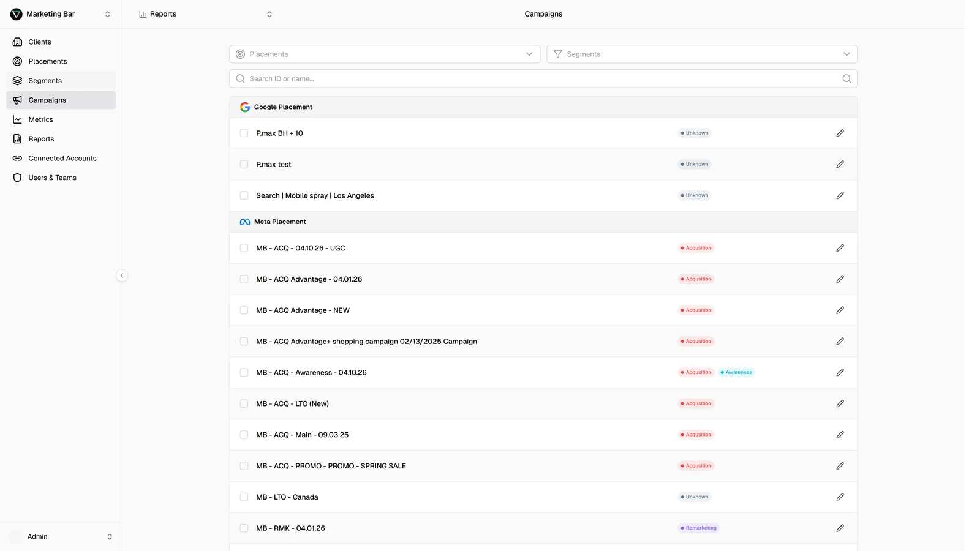Check the MB - LTO - Canada checkbox
The image size is (980, 551).
(244, 497)
